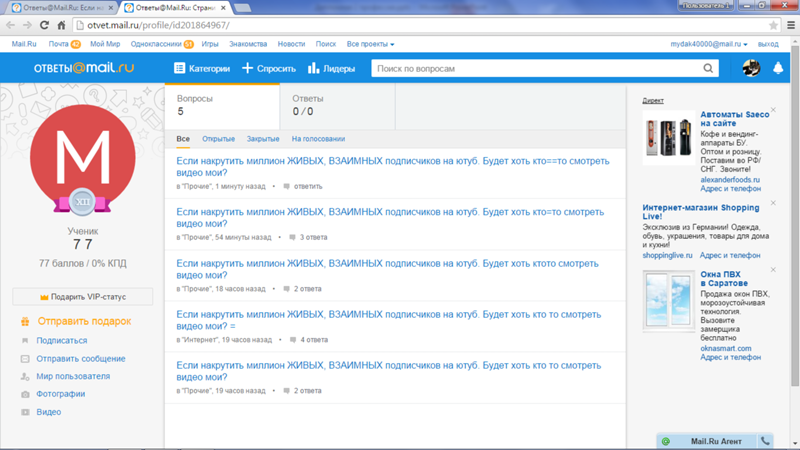Click выход to log out

(768, 44)
